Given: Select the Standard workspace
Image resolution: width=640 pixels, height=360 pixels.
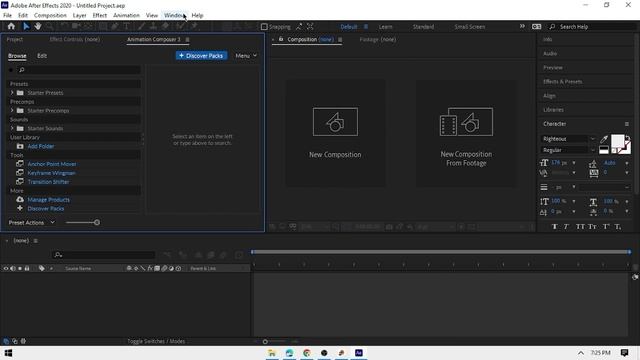Looking at the screenshot, I should 423,27.
